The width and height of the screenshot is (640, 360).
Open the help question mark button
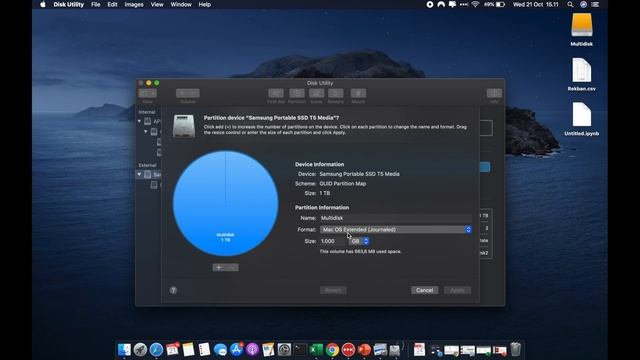[173, 290]
